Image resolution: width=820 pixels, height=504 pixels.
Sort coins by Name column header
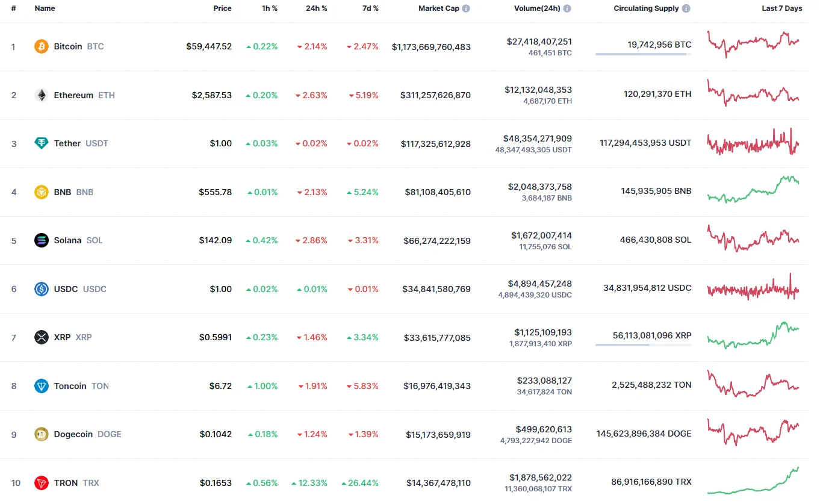(45, 9)
